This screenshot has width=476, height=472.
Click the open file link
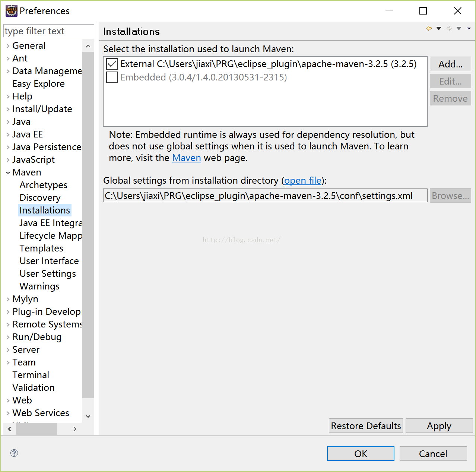click(x=303, y=181)
